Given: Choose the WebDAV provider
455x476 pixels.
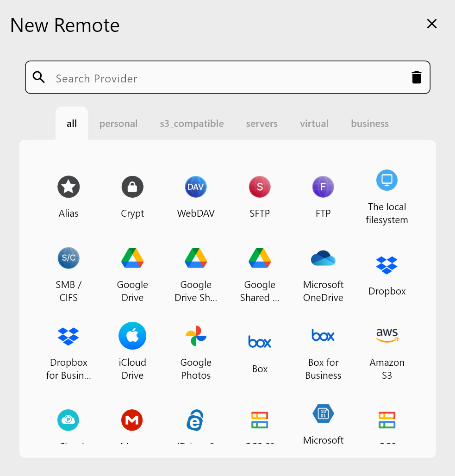Looking at the screenshot, I should (x=195, y=194).
